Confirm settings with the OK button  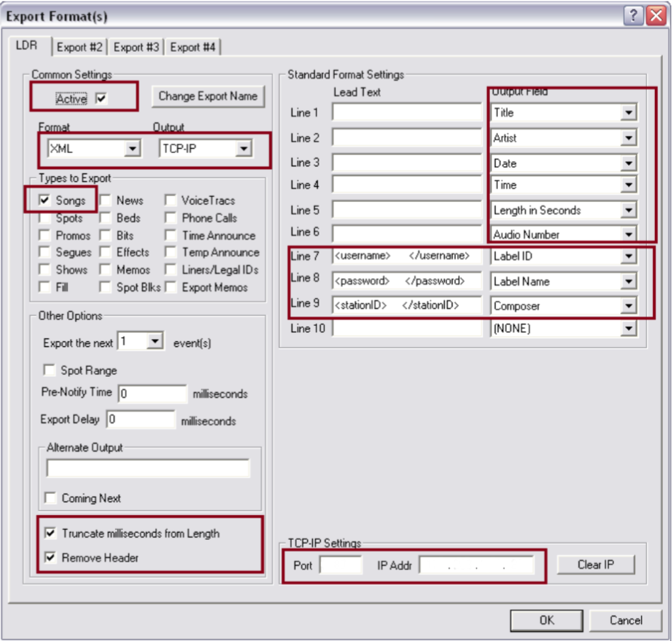[546, 620]
